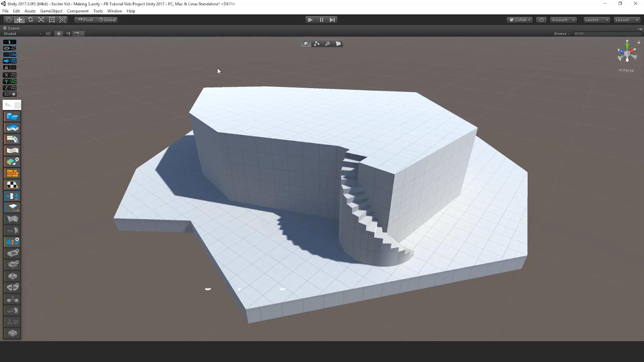Open the Tools menu
The height and width of the screenshot is (362, 644).
pos(98,11)
